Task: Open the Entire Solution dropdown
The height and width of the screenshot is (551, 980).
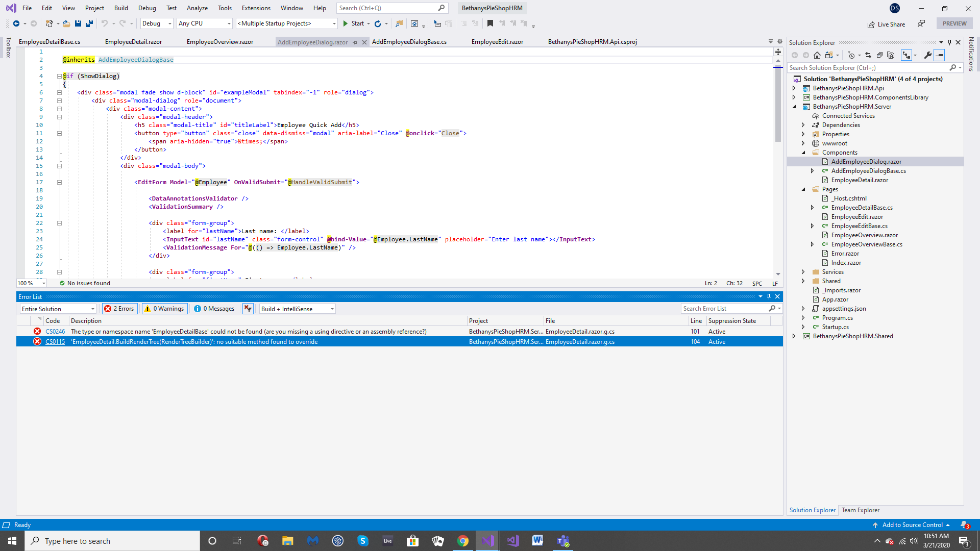Action: coord(58,309)
